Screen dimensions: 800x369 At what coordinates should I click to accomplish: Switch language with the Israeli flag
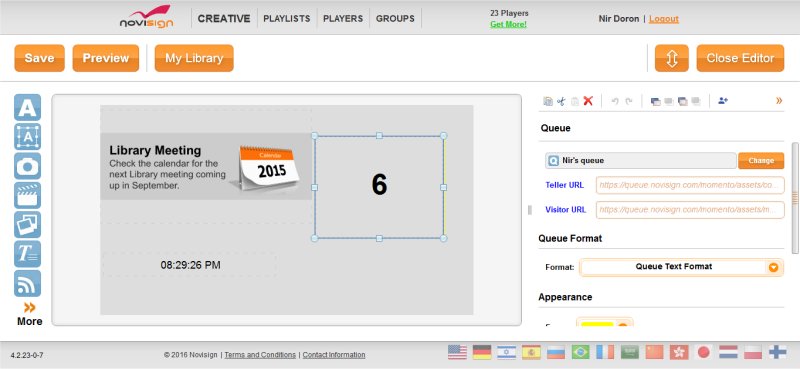507,352
